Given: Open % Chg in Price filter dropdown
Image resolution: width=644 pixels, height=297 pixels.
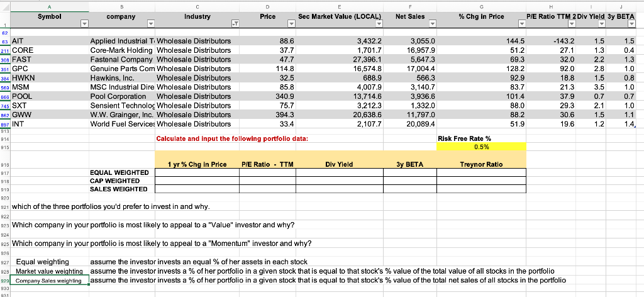Looking at the screenshot, I should pos(521,25).
